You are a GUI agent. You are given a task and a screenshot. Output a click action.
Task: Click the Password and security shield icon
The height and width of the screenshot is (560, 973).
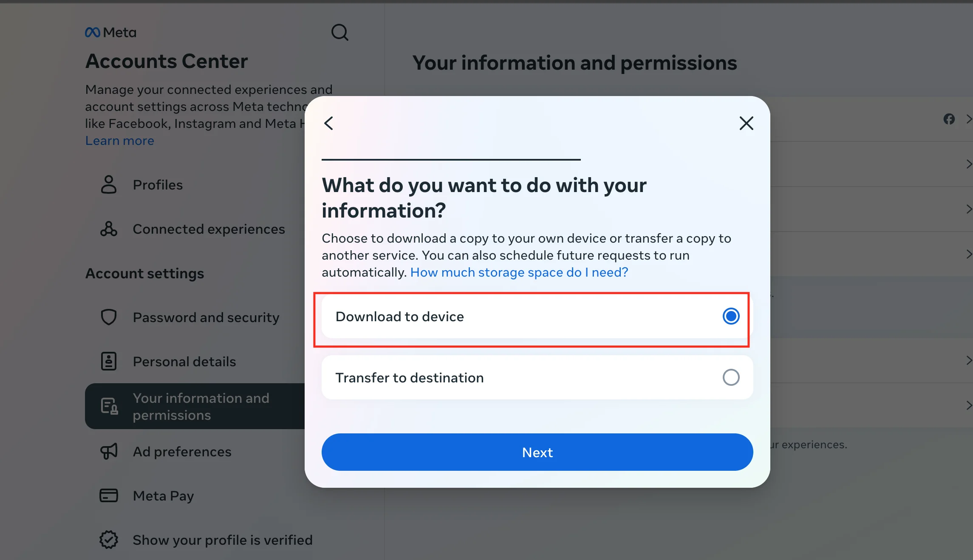click(109, 317)
